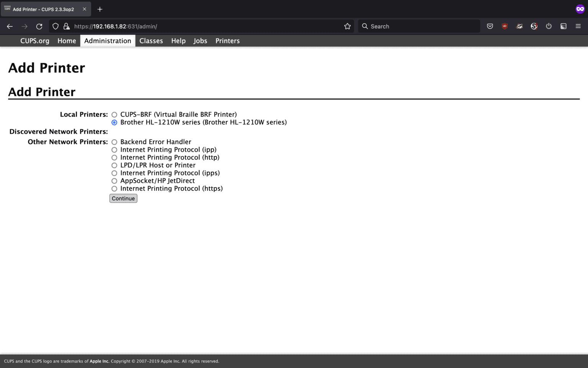Viewport: 588px width, 368px height.
Task: Click the tracking protection shield icon
Action: [56, 26]
